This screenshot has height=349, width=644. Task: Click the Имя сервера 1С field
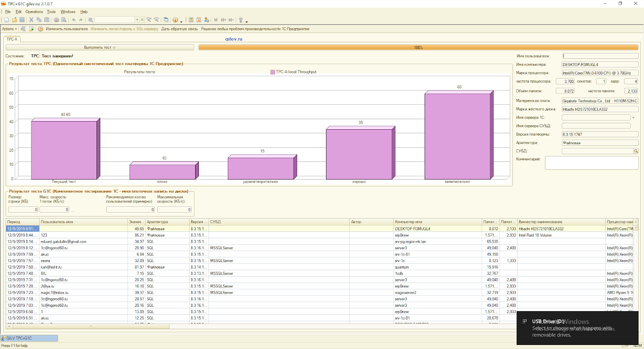pos(596,118)
